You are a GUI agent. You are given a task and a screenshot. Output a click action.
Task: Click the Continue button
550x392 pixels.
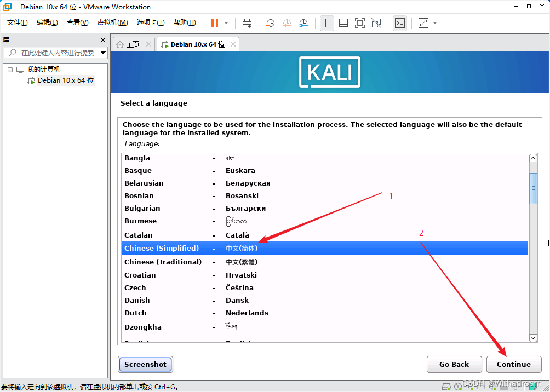pos(514,364)
